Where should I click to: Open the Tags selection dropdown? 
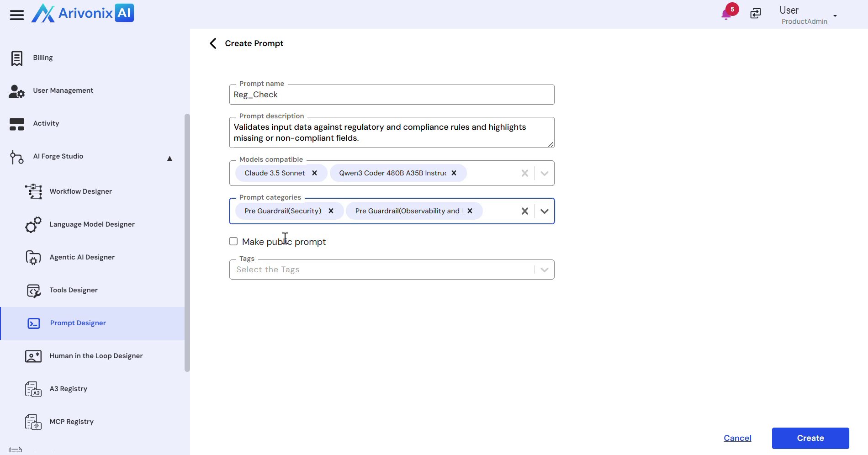click(544, 270)
